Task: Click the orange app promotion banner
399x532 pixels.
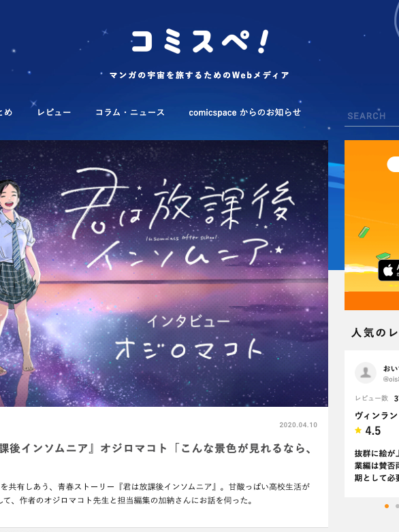Action: [372, 225]
